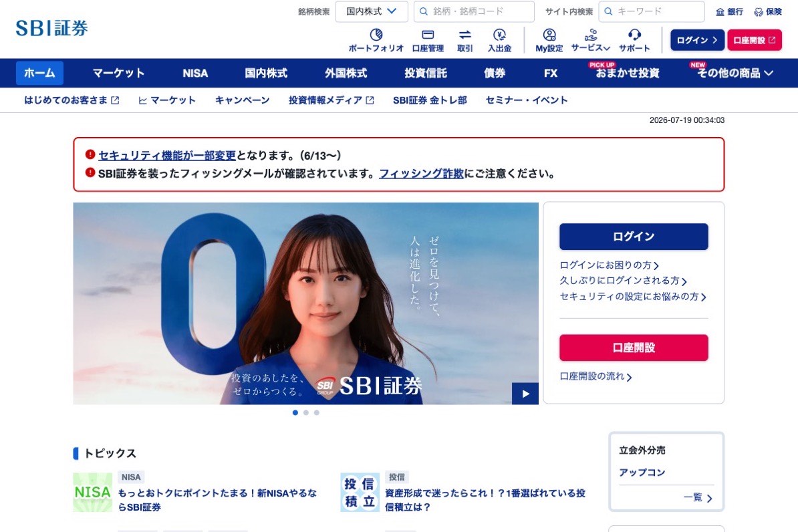The width and height of the screenshot is (798, 532).
Task: Click the header 口座開設 button
Action: [x=755, y=40]
